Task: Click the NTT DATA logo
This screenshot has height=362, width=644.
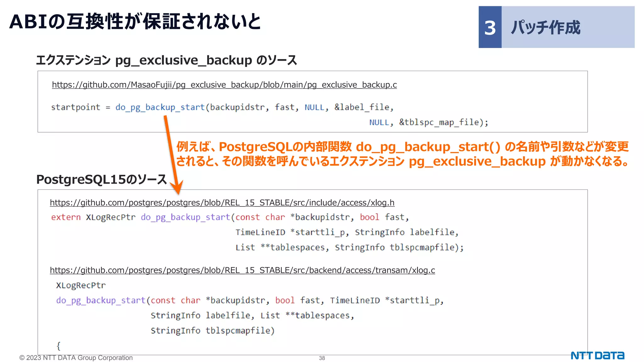Action: coord(597,355)
